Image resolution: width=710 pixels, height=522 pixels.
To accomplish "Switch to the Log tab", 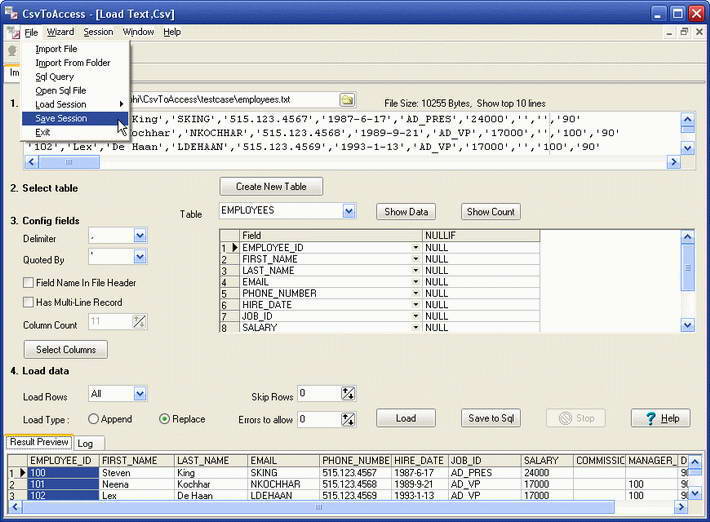I will [85, 443].
